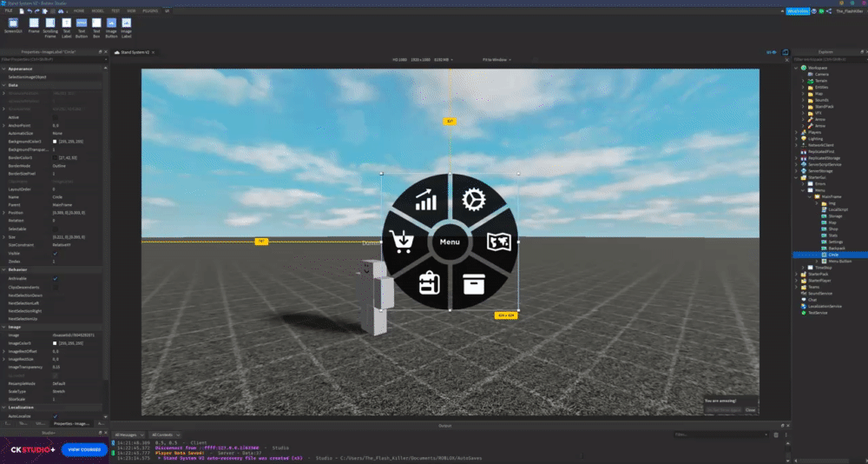Click the New file icon in quick toolbar
This screenshot has height=464, width=868.
[22, 11]
